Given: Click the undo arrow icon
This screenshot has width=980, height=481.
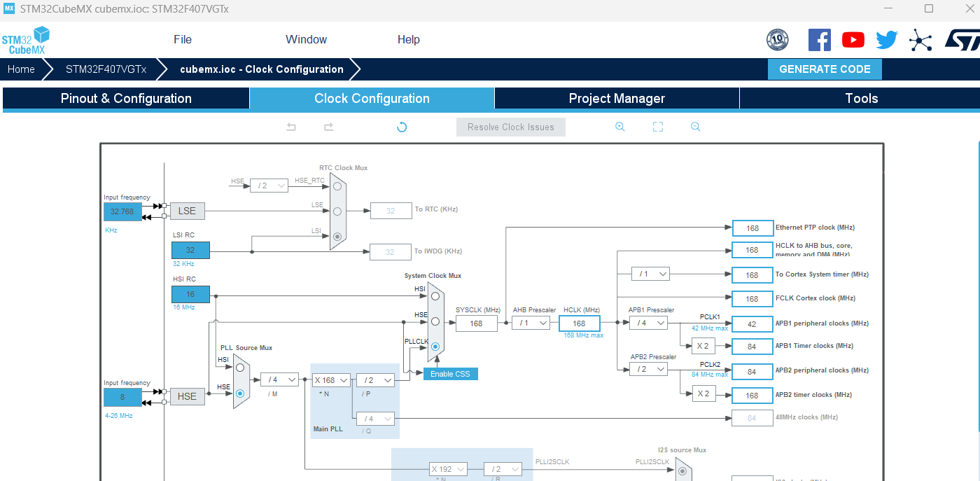Looking at the screenshot, I should [x=291, y=127].
